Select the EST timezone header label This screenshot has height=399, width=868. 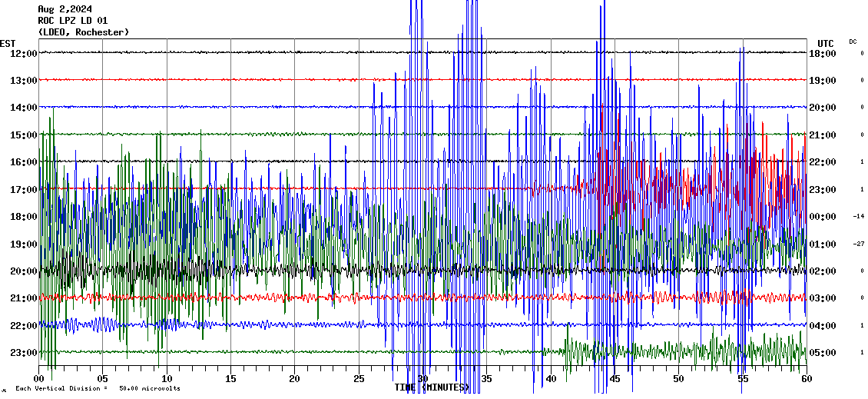(8, 43)
